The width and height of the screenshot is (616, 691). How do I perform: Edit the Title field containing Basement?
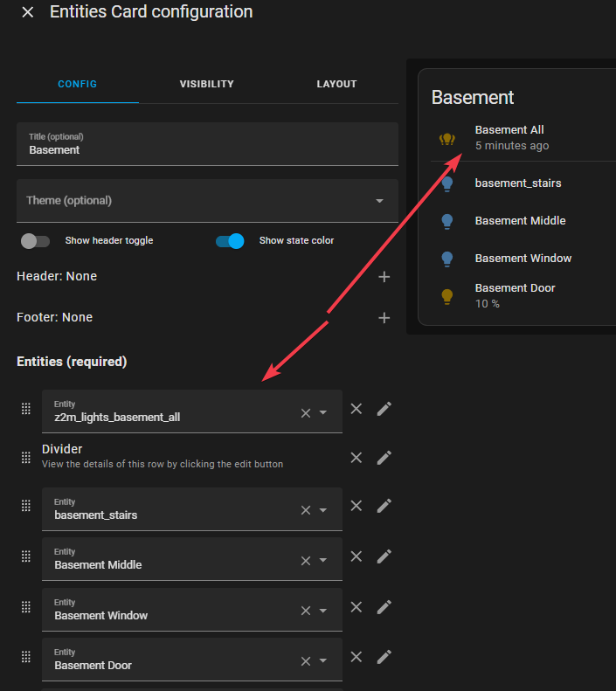tap(208, 144)
